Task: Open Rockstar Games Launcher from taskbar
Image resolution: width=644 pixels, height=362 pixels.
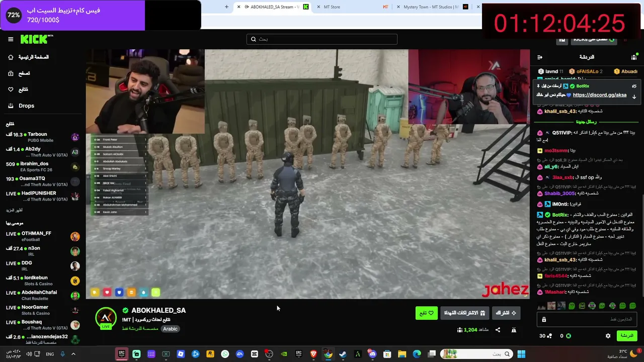Action: [x=210, y=354]
